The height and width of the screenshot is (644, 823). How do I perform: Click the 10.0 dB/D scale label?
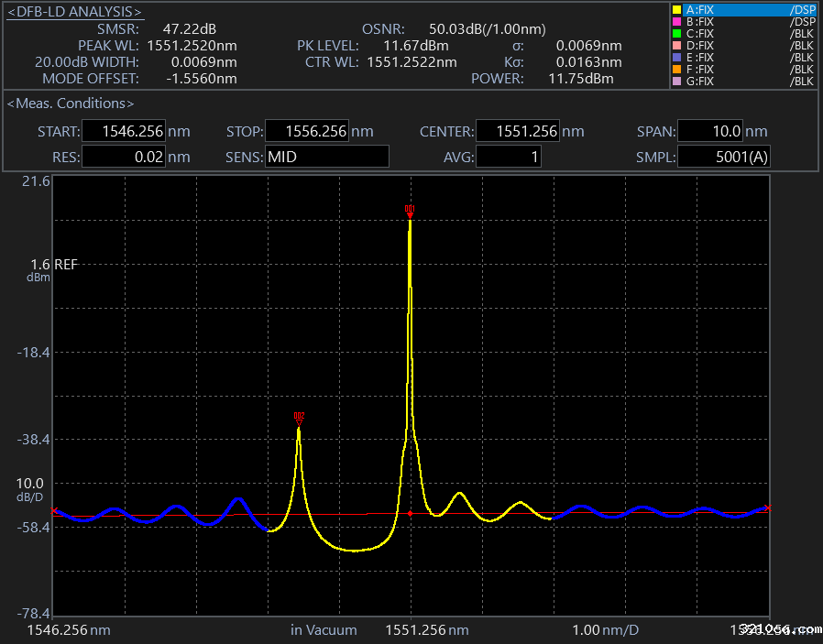coord(30,489)
